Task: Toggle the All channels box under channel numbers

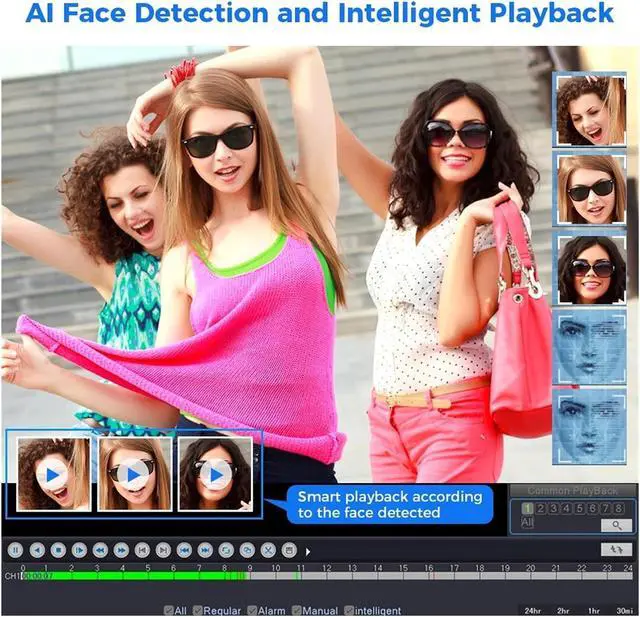Action: click(527, 522)
